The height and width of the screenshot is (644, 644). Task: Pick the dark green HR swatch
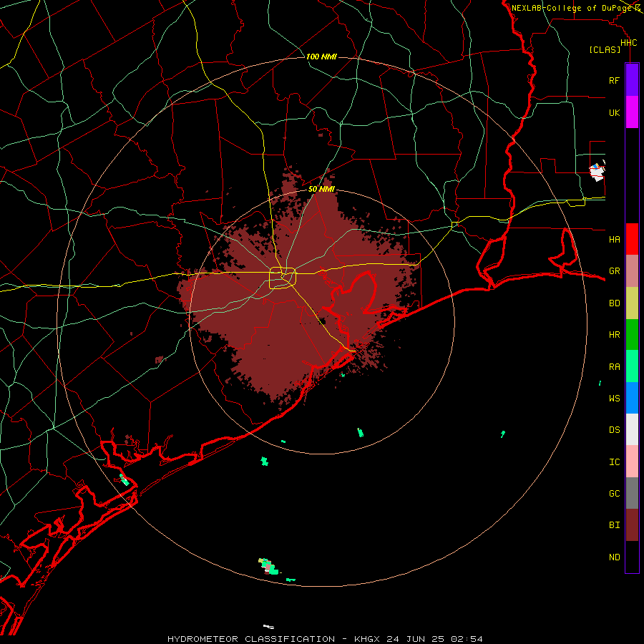(x=632, y=335)
